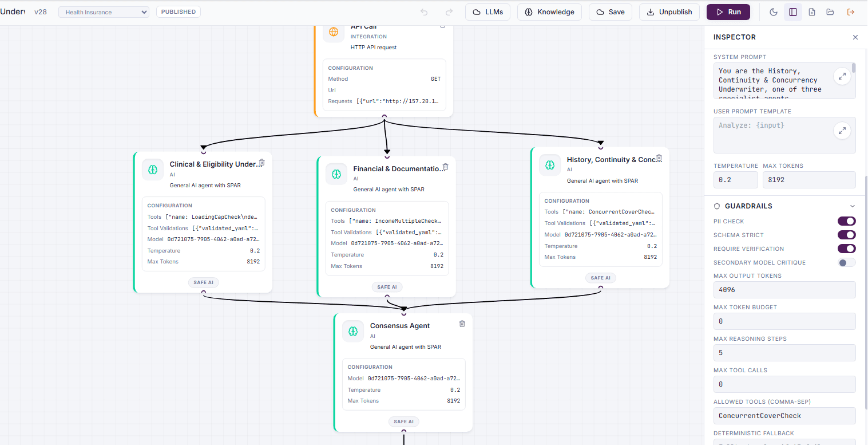Click the API Call output connector dot

click(384, 117)
